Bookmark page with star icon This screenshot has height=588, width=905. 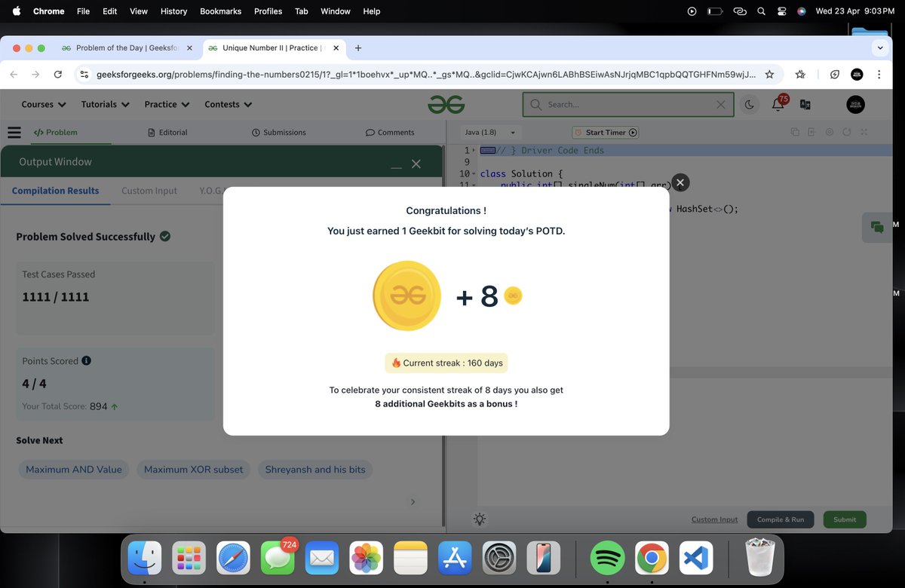(x=769, y=75)
